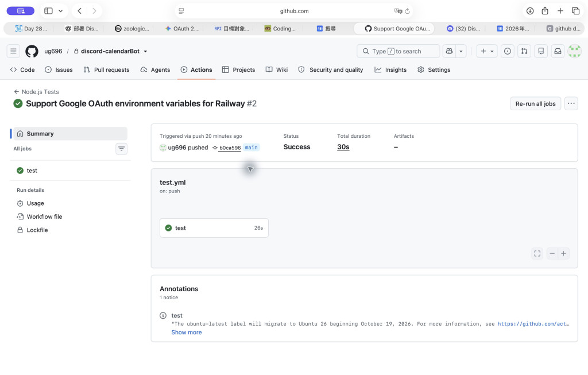Click the GitHub Octocat logo
Image resolution: width=588 pixels, height=375 pixels.
coord(32,51)
